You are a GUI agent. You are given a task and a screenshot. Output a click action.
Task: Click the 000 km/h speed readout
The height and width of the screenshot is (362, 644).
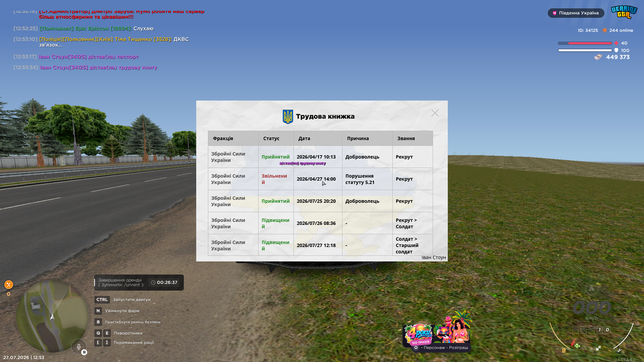tap(592, 308)
